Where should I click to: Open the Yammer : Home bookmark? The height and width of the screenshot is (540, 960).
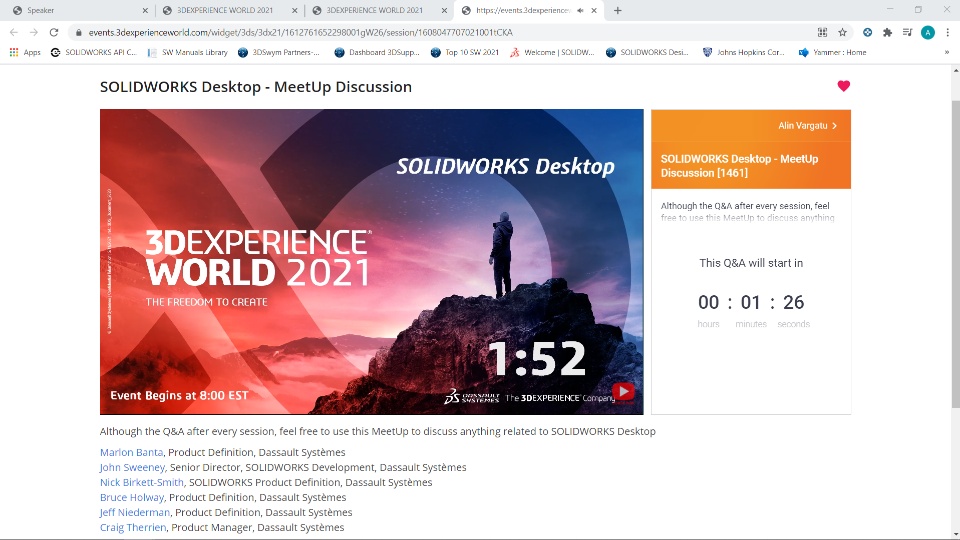click(x=833, y=53)
